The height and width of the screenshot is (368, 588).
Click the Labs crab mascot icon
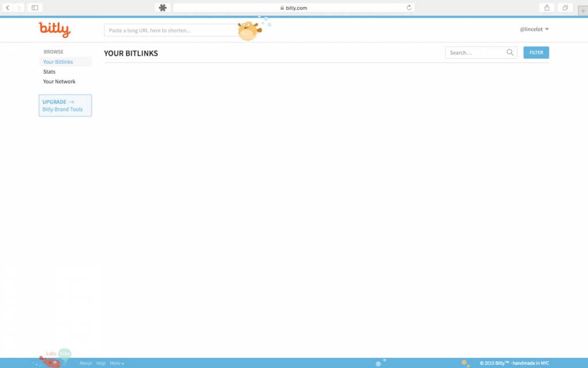(51, 362)
